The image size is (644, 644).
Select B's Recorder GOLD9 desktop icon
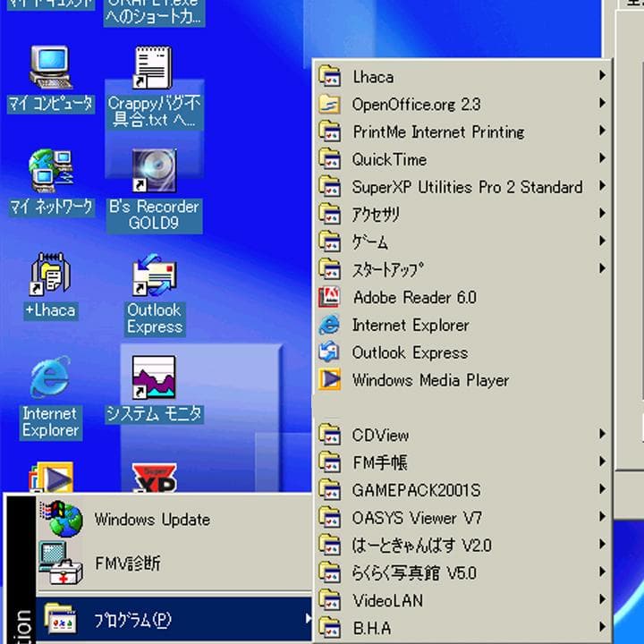[154, 171]
